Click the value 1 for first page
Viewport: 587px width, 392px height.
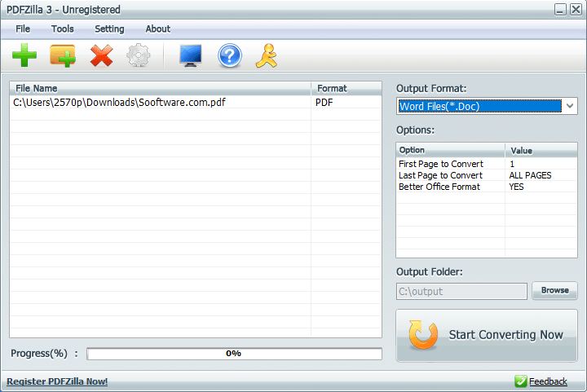(x=512, y=164)
